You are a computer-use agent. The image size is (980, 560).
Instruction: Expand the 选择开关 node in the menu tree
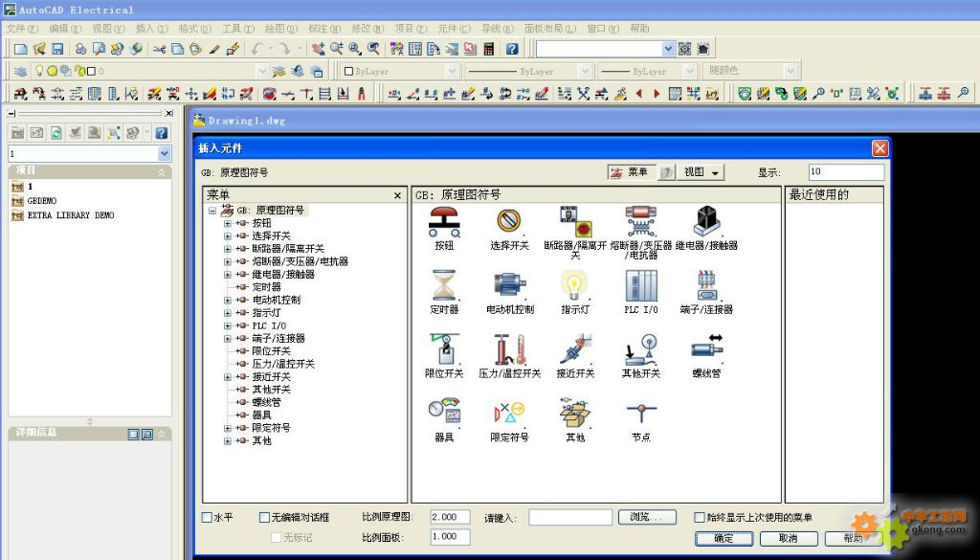228,236
